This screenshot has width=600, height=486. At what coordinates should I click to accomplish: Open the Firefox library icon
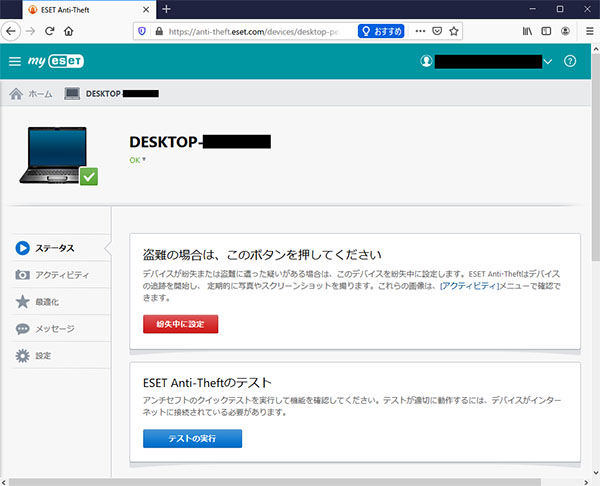click(527, 31)
